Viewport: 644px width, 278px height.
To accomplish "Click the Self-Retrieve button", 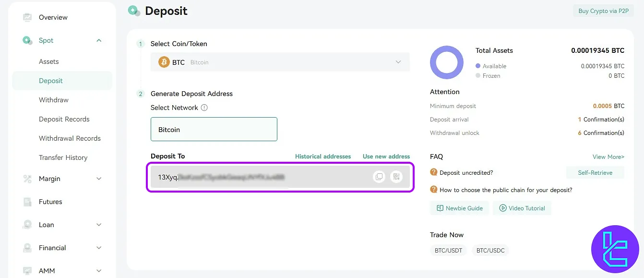I will [x=595, y=172].
